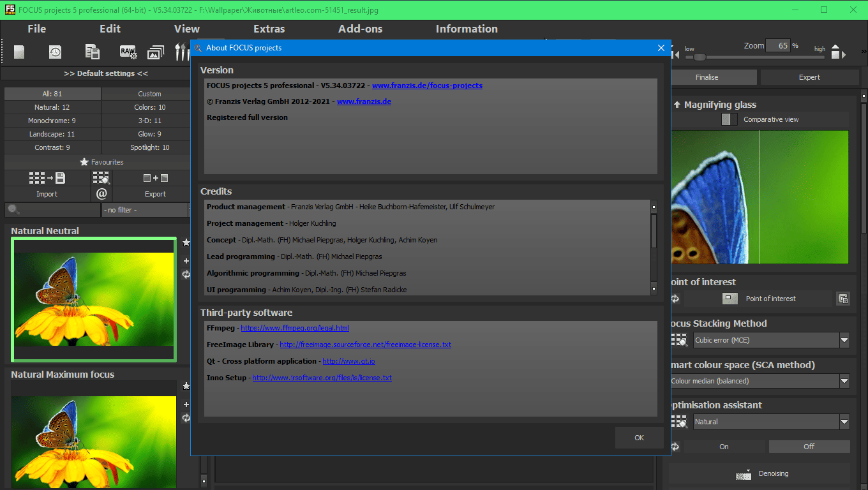Image resolution: width=868 pixels, height=490 pixels.
Task: Expand the Denoising section
Action: click(759, 474)
